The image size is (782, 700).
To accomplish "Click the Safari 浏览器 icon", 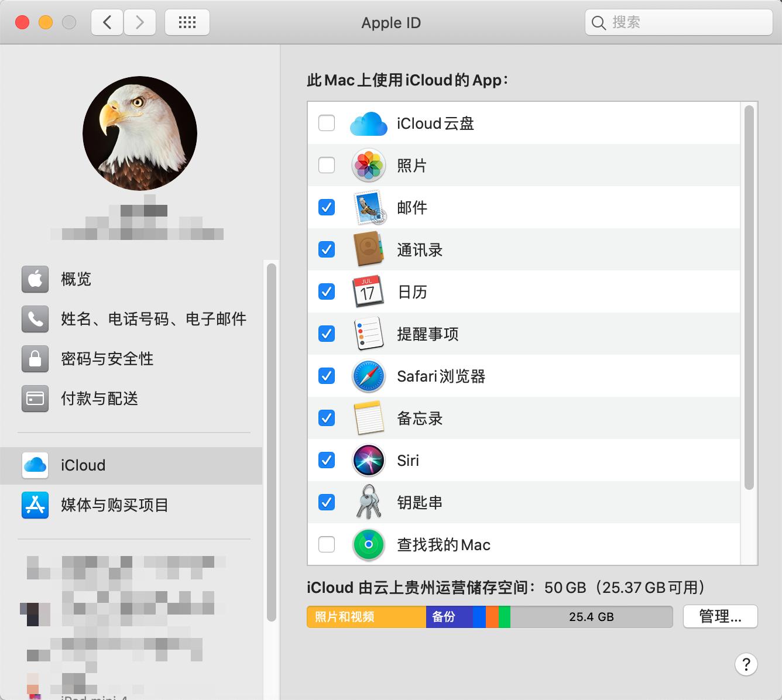I will 368,376.
